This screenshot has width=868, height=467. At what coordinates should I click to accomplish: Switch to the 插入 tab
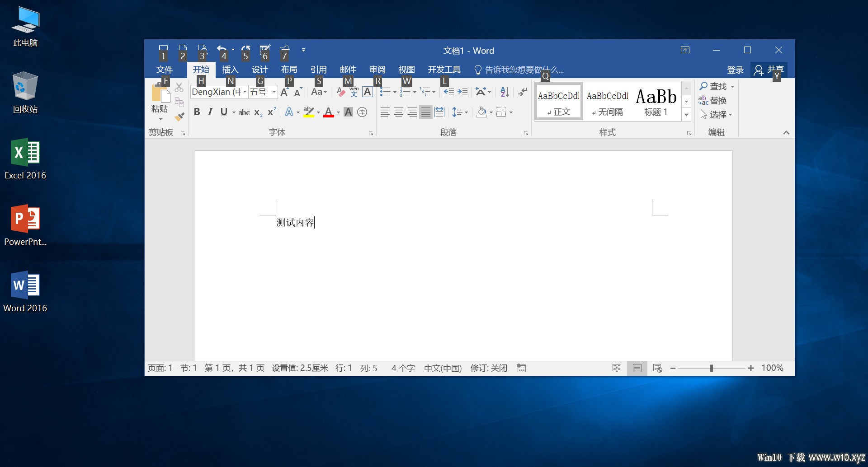click(230, 70)
